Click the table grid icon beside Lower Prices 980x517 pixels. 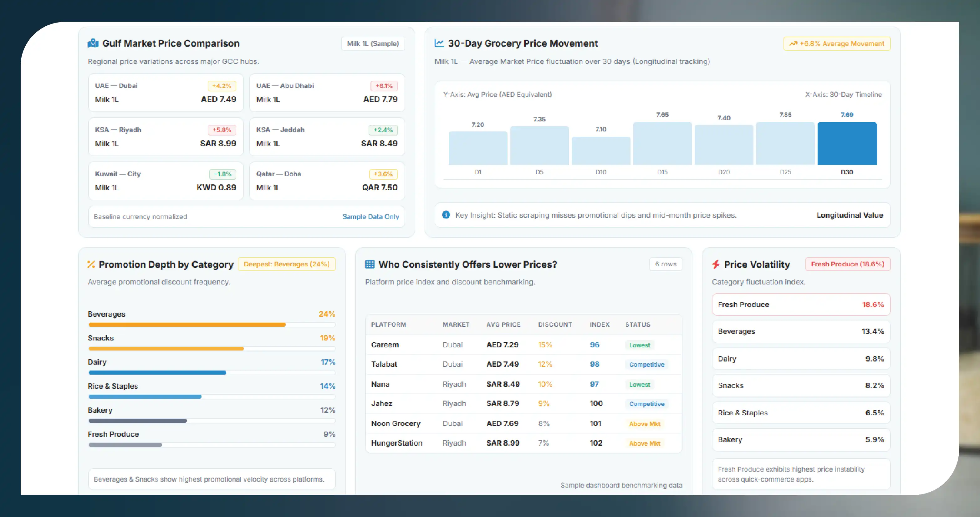[370, 264]
